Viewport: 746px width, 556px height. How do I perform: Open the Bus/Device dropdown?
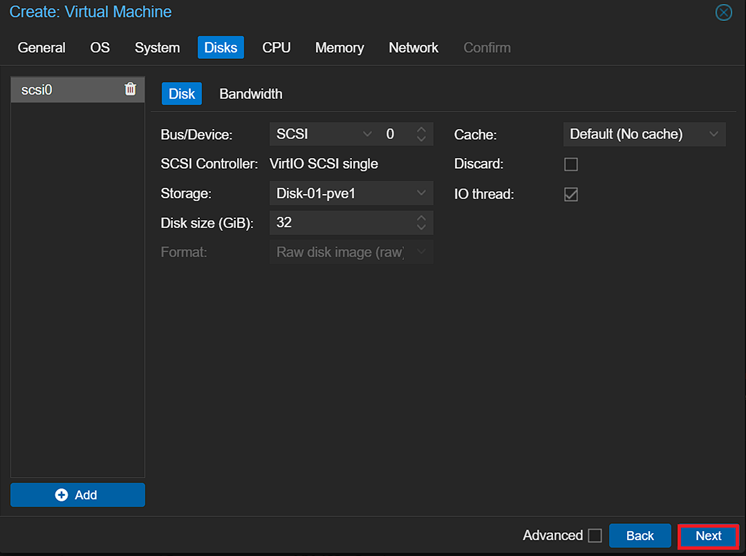click(322, 134)
